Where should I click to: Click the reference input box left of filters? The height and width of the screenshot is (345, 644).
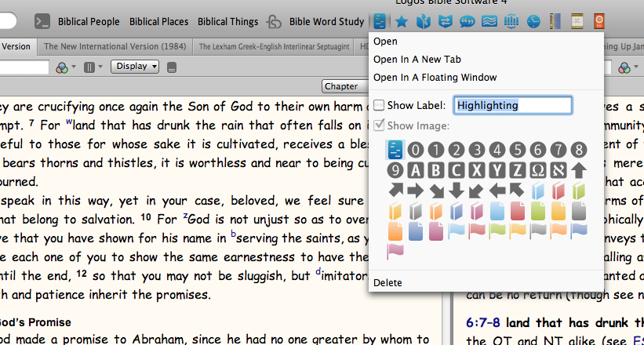click(x=24, y=67)
